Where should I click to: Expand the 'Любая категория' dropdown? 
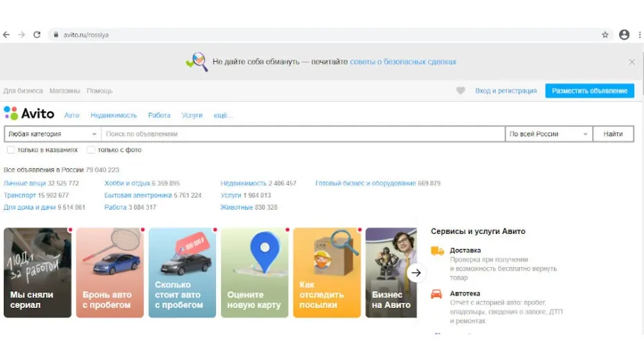53,134
